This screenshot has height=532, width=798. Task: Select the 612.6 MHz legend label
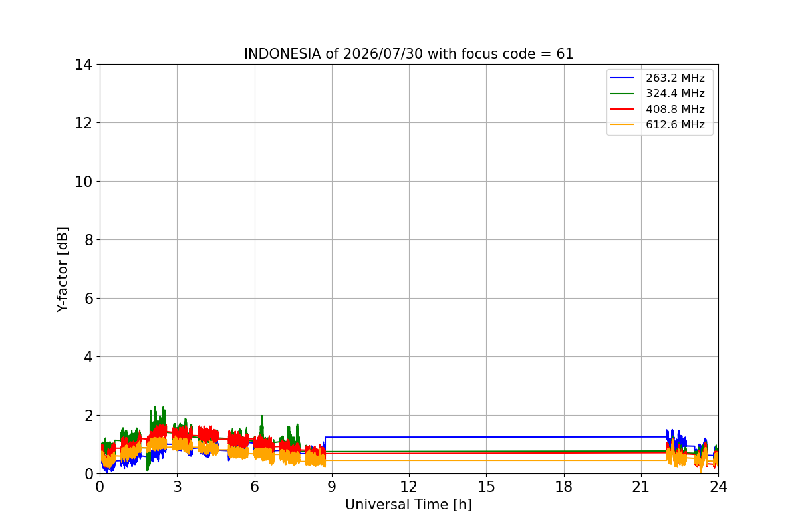point(675,125)
